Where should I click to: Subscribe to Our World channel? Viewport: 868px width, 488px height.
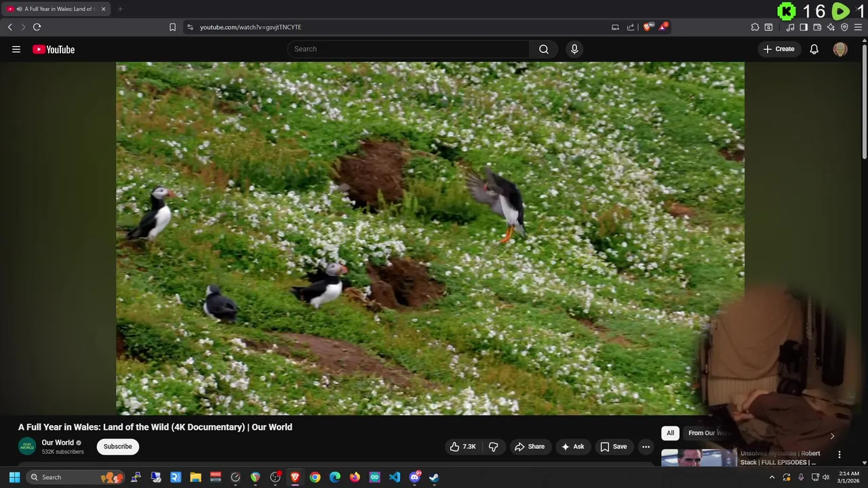click(118, 447)
